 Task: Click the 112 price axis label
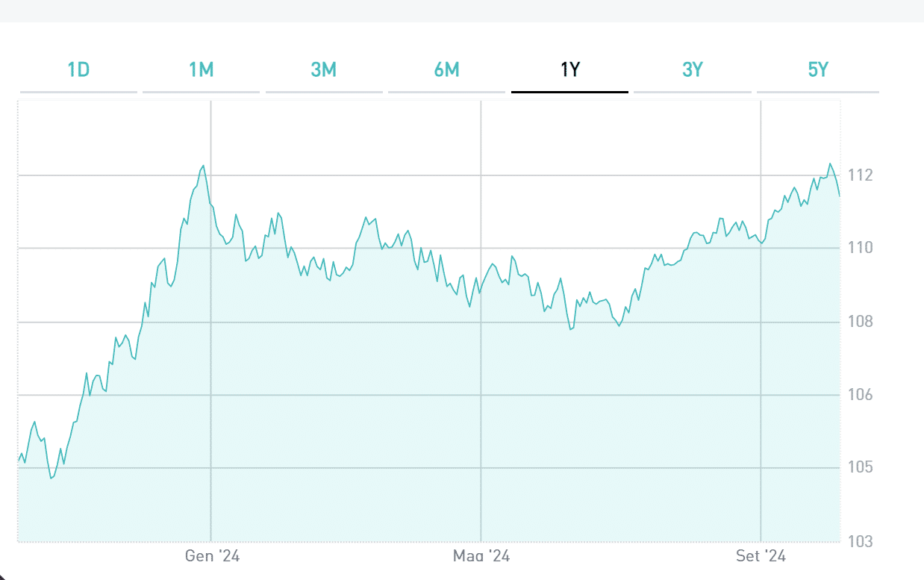click(862, 176)
